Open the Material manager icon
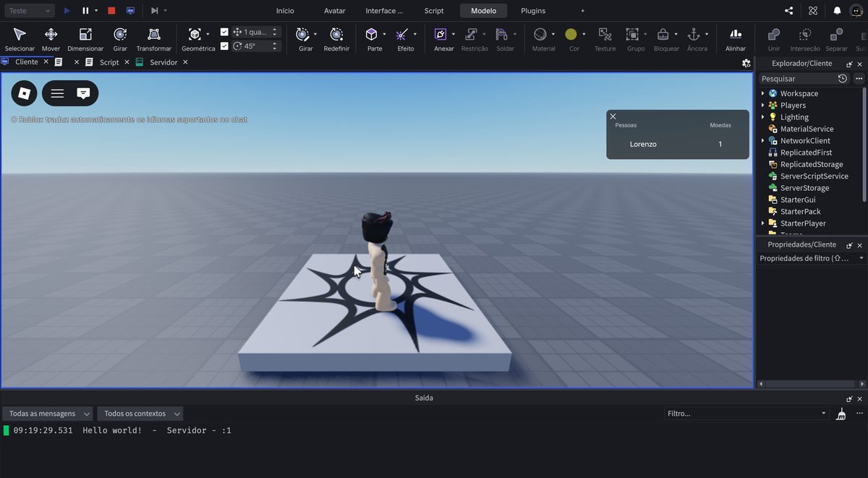The width and height of the screenshot is (868, 478). 540,35
